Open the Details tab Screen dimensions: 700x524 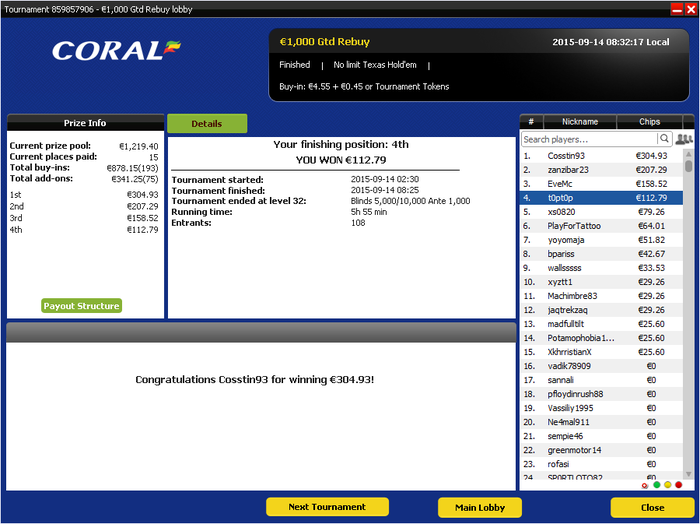pos(207,124)
